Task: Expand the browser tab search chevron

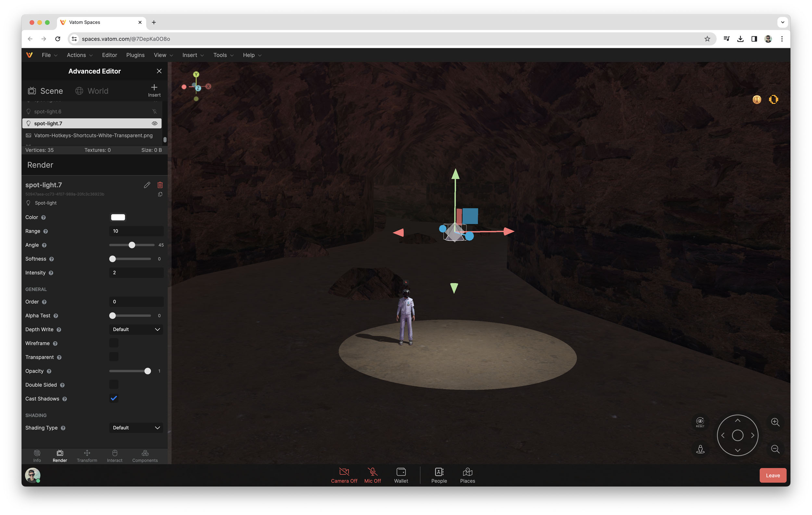Action: click(782, 22)
